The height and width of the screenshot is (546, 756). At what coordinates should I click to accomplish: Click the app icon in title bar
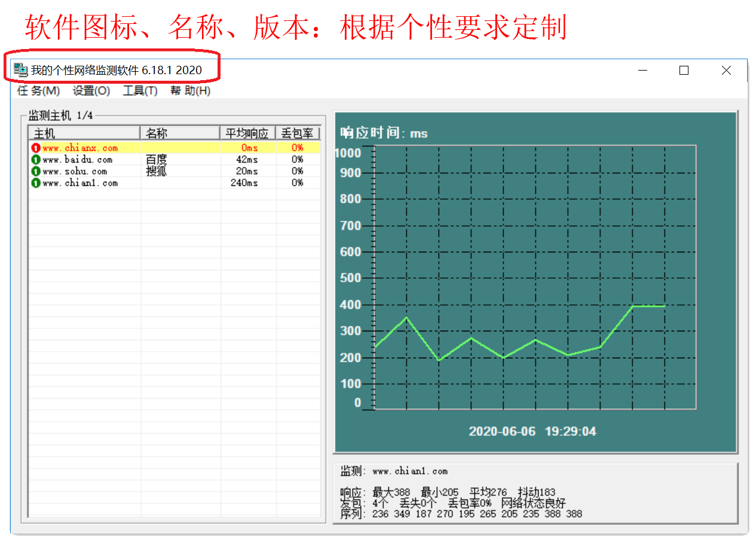tap(20, 70)
